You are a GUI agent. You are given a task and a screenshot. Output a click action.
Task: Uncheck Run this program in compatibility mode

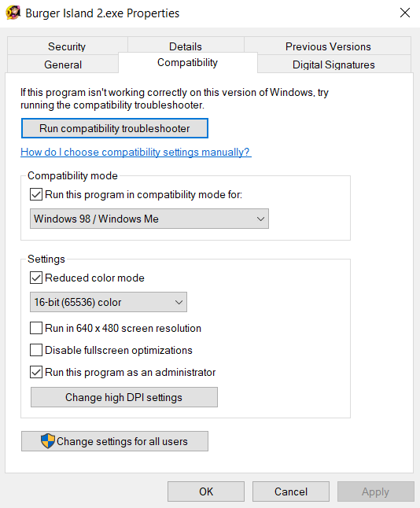tap(36, 195)
